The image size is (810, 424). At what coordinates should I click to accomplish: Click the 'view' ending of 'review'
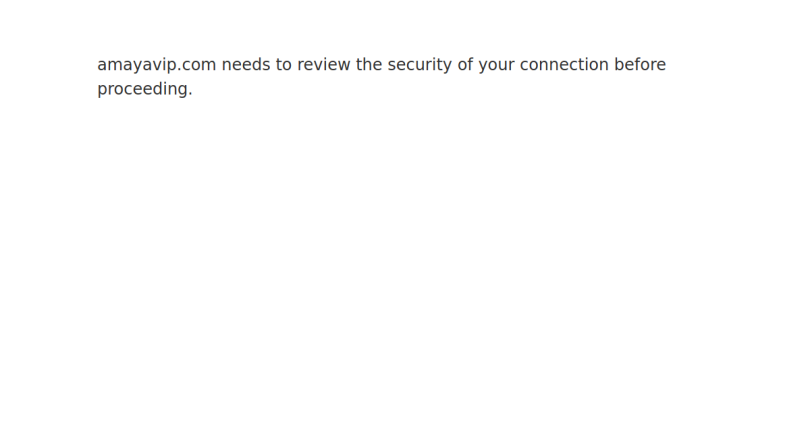point(333,65)
